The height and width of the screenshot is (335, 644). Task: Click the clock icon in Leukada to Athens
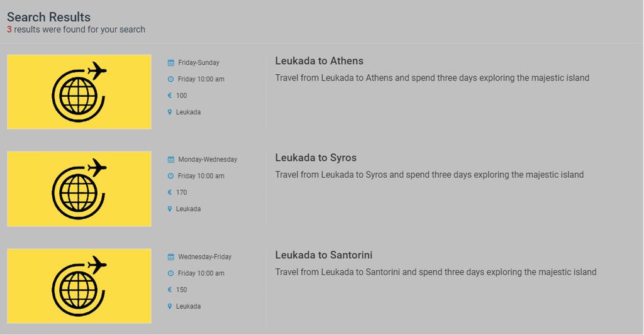(x=171, y=79)
